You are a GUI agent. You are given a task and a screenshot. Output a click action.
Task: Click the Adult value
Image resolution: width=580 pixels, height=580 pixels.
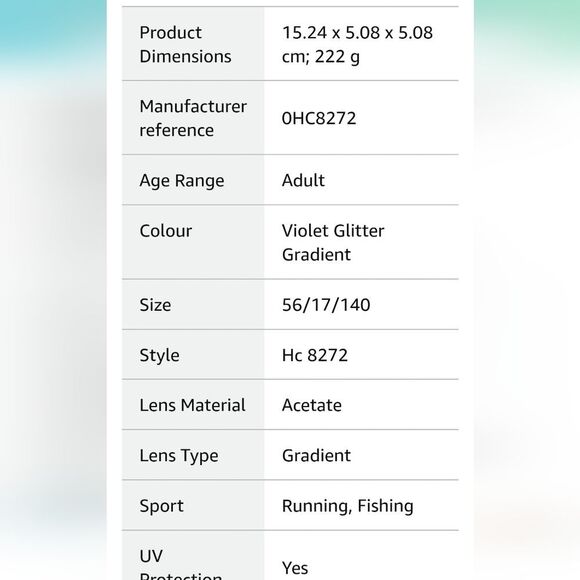click(303, 181)
